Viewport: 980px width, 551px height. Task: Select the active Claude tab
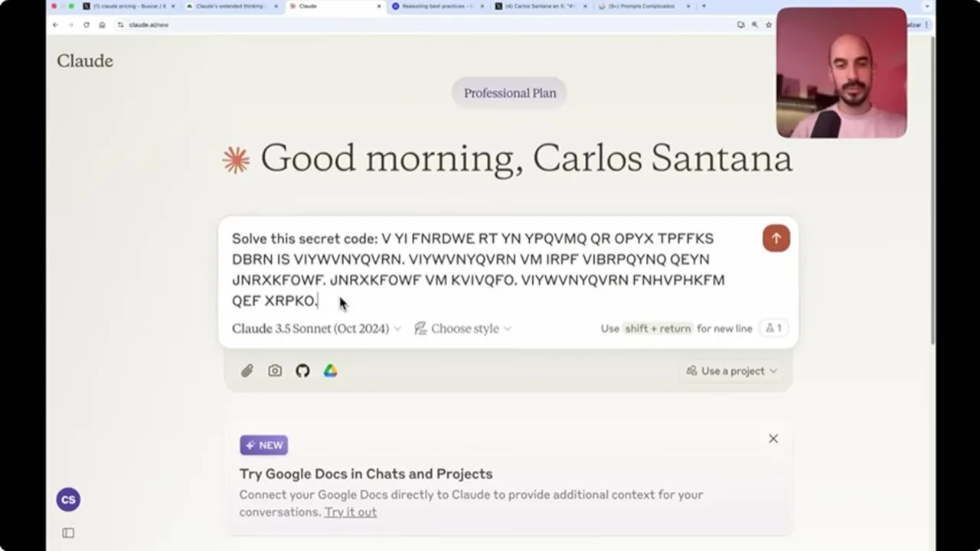click(x=334, y=6)
